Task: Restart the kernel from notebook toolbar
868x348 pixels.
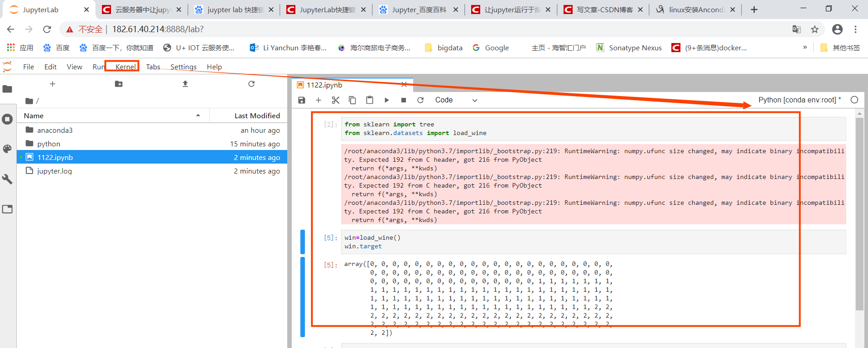Action: 420,100
